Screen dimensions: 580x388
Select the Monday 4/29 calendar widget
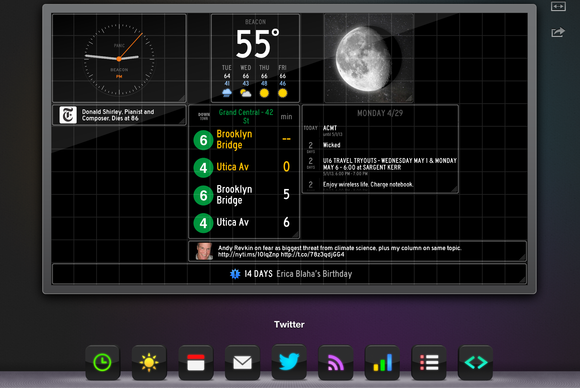380,149
